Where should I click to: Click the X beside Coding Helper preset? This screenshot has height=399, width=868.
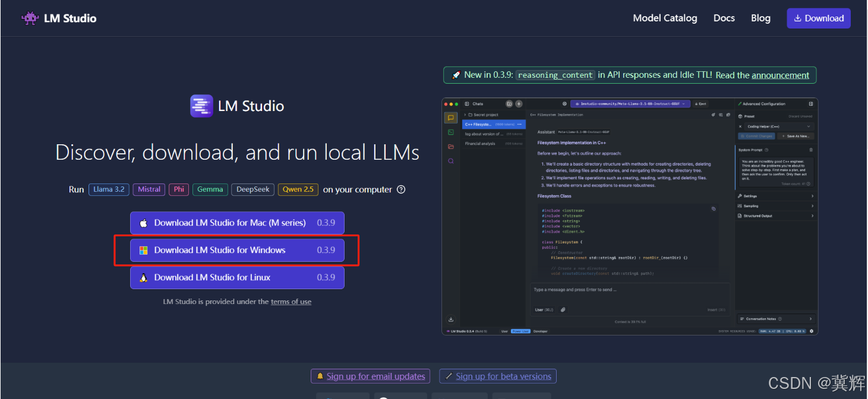point(740,126)
